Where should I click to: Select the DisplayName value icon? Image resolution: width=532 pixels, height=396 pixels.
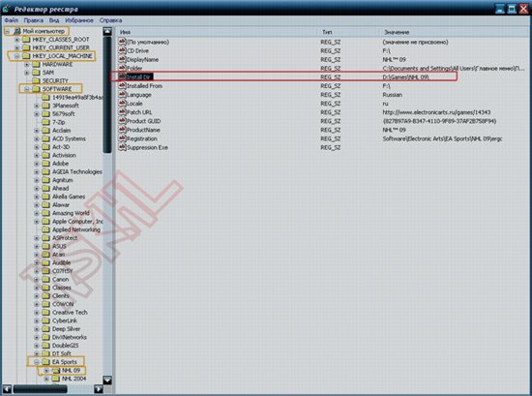click(x=122, y=59)
